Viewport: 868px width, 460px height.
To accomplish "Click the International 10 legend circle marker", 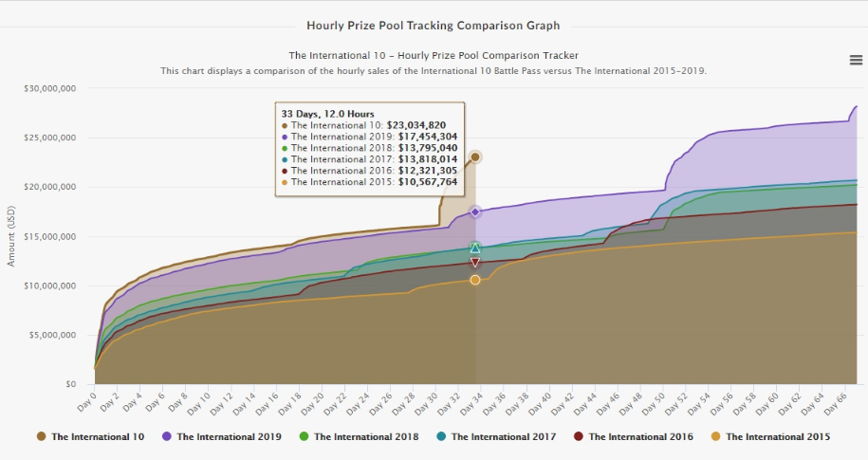I will click(x=41, y=436).
